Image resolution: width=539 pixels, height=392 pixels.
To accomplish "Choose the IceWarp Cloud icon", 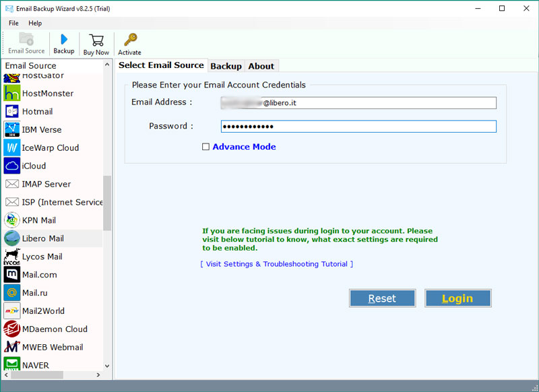I will [x=12, y=148].
